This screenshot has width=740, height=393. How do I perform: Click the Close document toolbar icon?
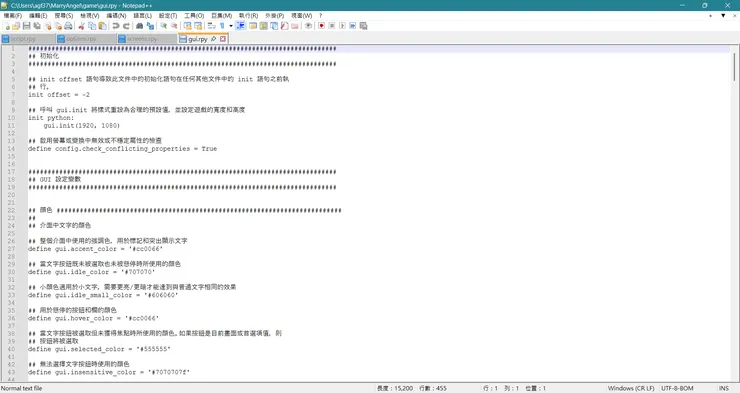pyautogui.click(x=47, y=26)
